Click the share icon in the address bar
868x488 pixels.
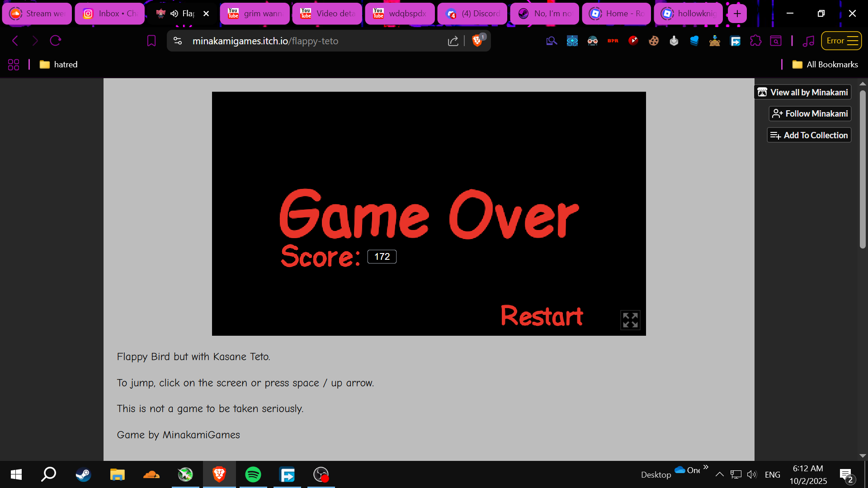tap(453, 41)
